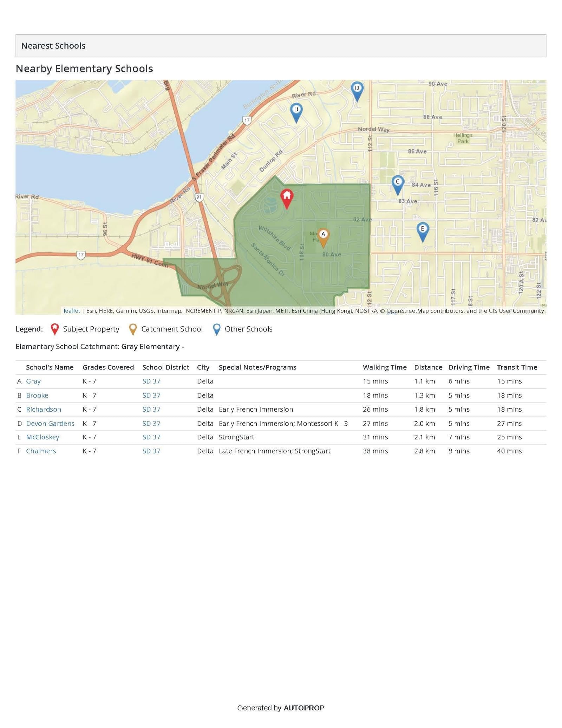Open the Richardson school link
The image size is (562, 728).
point(44,409)
